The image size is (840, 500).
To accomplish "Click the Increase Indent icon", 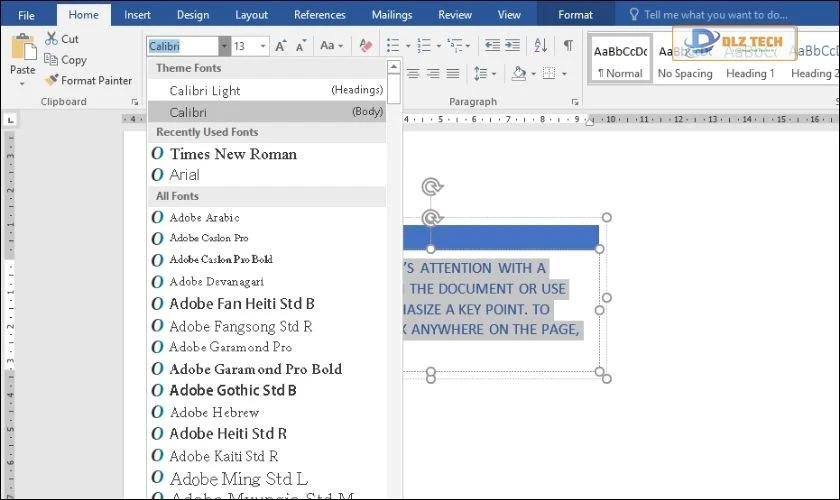I will coord(514,46).
